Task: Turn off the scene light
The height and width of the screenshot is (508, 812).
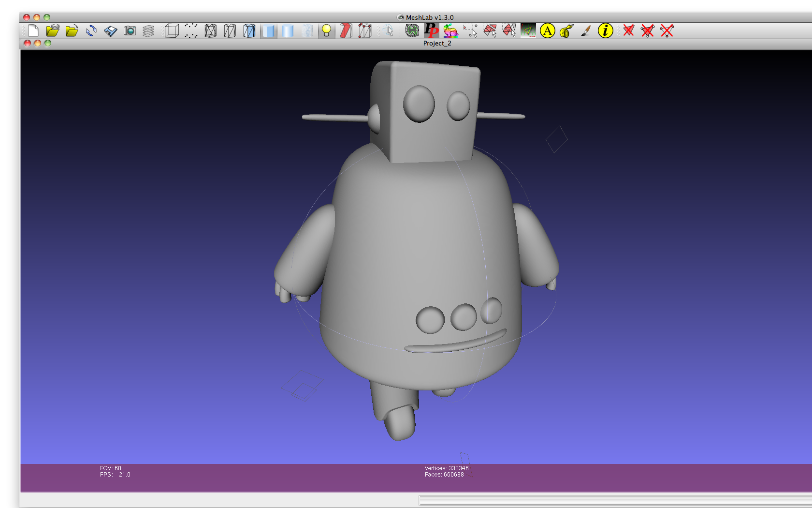Action: (x=326, y=30)
